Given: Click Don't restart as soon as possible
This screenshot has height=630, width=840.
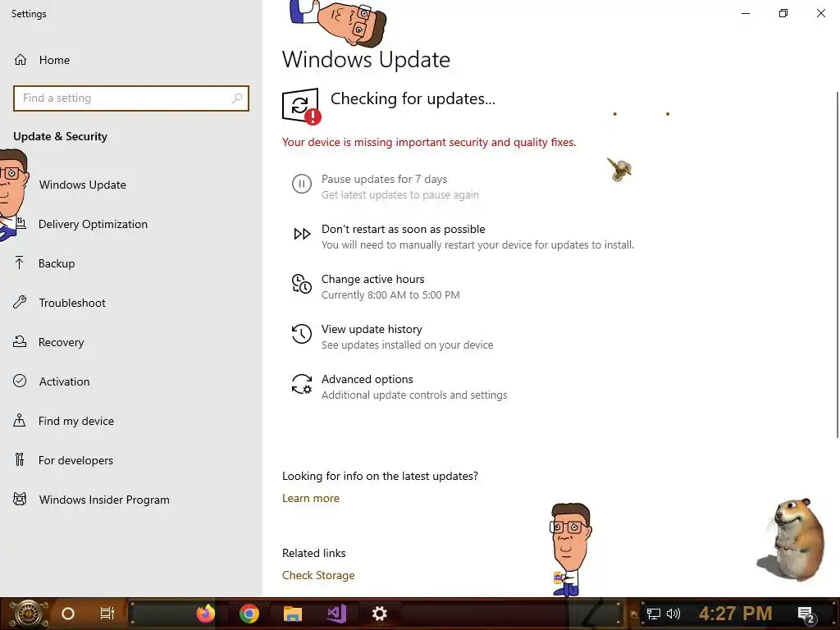Looking at the screenshot, I should coord(404,229).
